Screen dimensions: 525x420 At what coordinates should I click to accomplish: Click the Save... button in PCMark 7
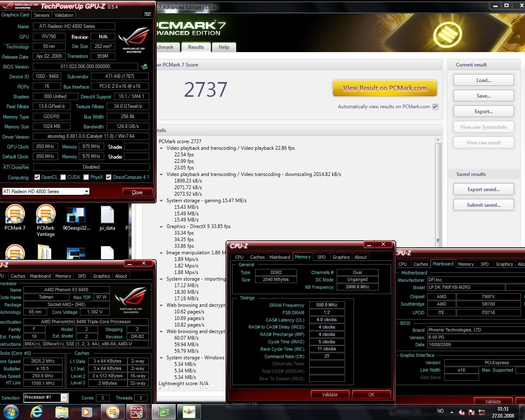pyautogui.click(x=484, y=96)
